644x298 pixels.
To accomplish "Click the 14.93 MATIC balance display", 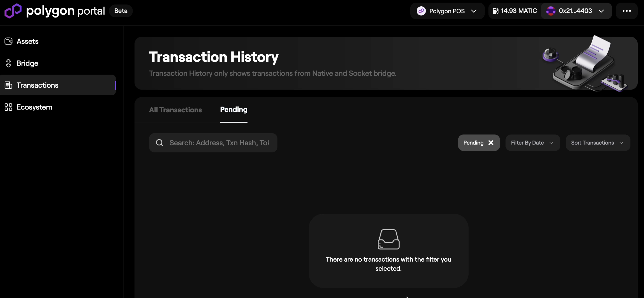I will 519,11.
